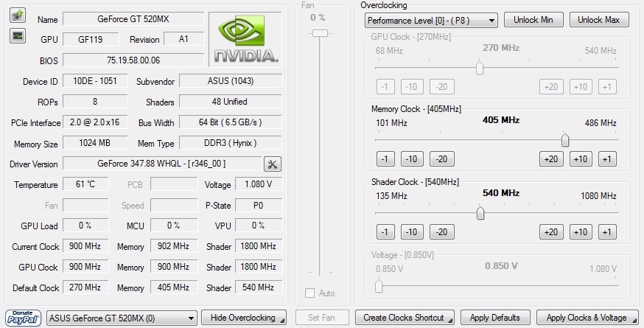This screenshot has height=328, width=644.
Task: Open the ASUS GeForce GT 520MX device dropdown
Action: click(x=122, y=318)
